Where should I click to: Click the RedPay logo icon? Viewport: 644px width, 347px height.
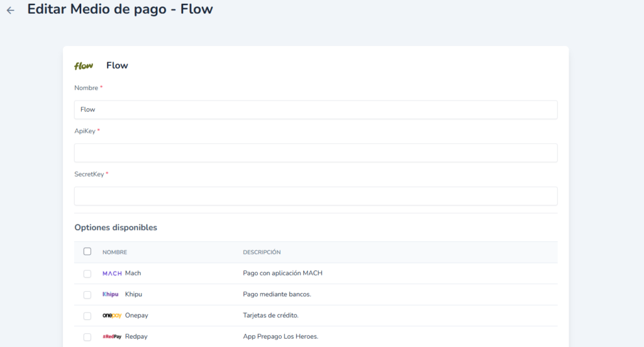point(112,337)
